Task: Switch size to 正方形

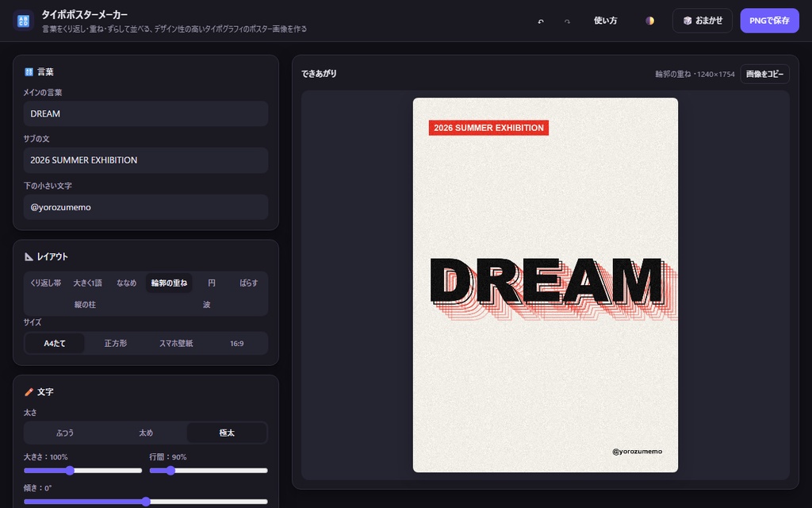Action: tap(116, 343)
